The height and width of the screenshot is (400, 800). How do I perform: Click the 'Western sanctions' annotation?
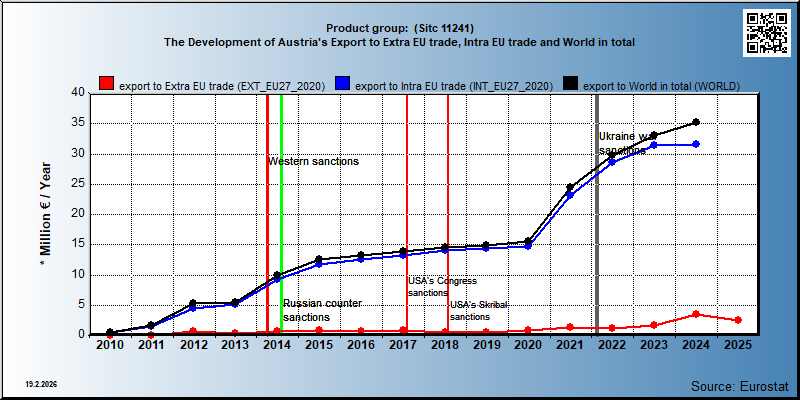(x=314, y=162)
